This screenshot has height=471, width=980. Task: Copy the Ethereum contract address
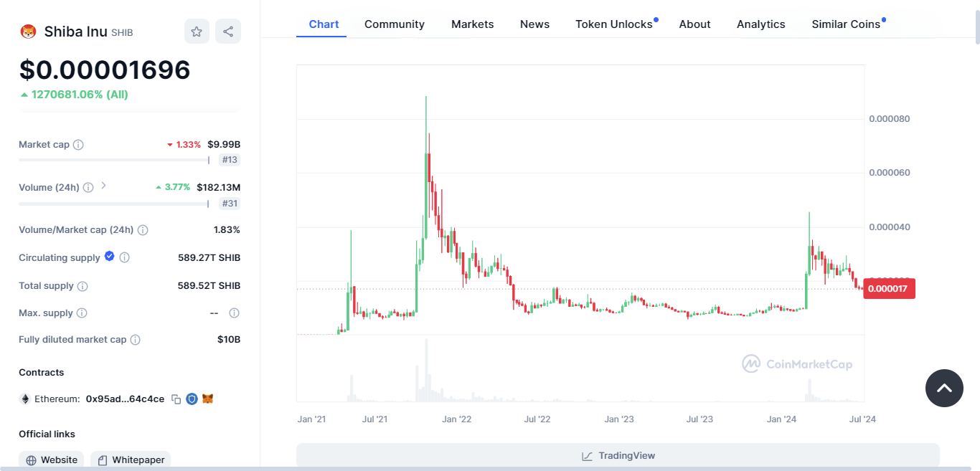(x=176, y=399)
